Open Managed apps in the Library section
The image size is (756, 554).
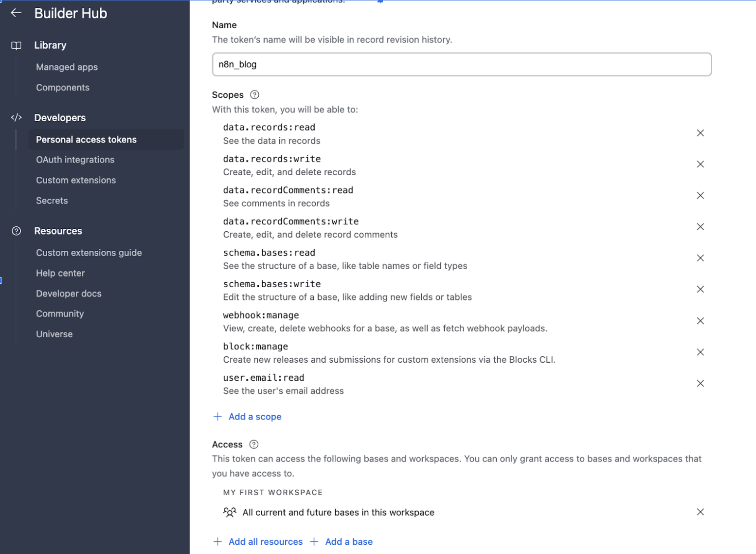pos(67,67)
